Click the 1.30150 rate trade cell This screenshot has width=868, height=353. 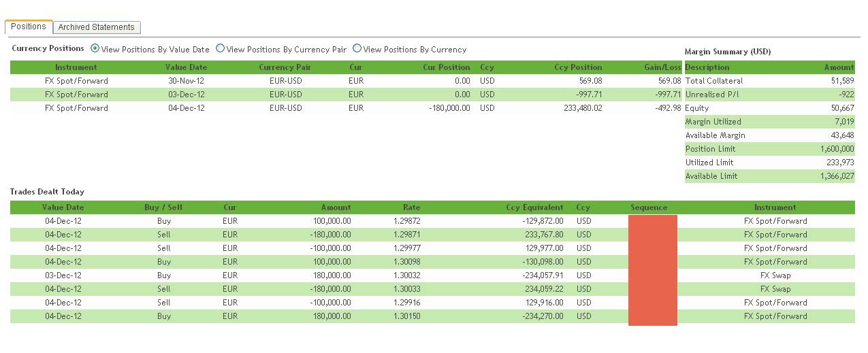click(406, 316)
